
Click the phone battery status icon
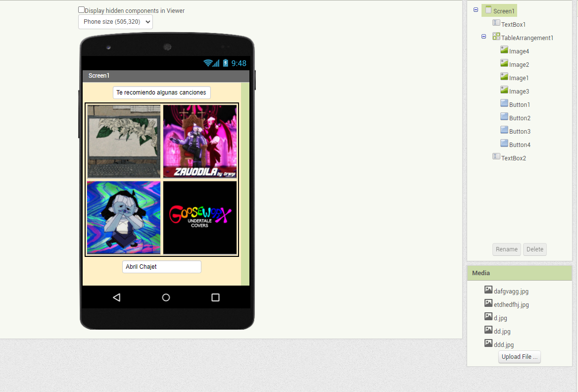pyautogui.click(x=225, y=63)
